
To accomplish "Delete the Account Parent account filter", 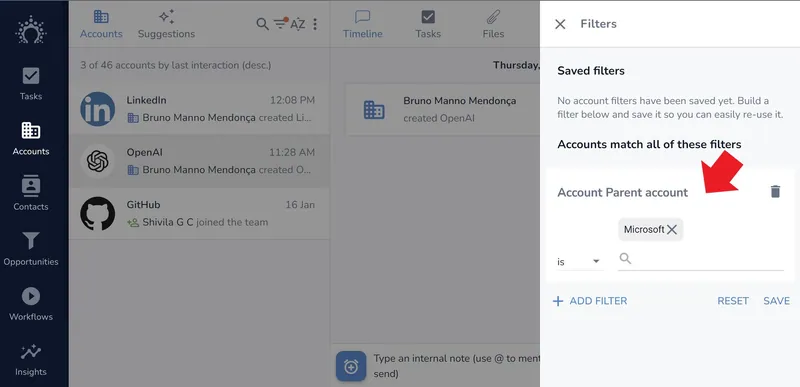I will pos(775,192).
